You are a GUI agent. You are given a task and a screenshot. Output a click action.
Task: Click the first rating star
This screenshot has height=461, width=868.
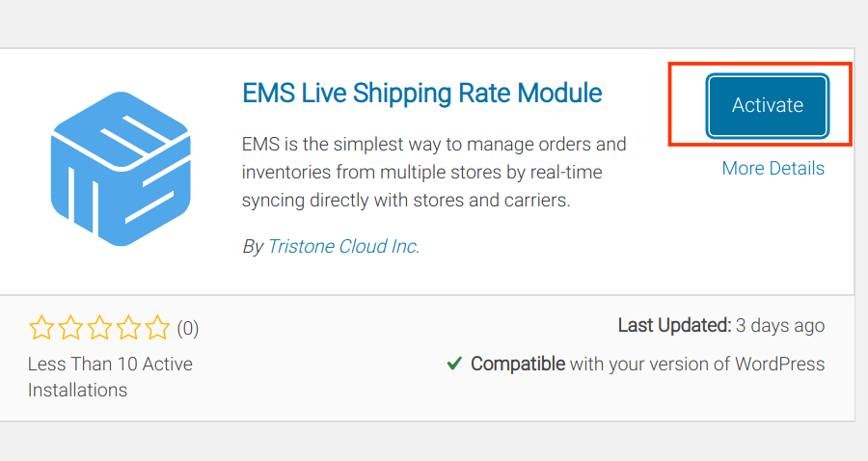pyautogui.click(x=41, y=327)
